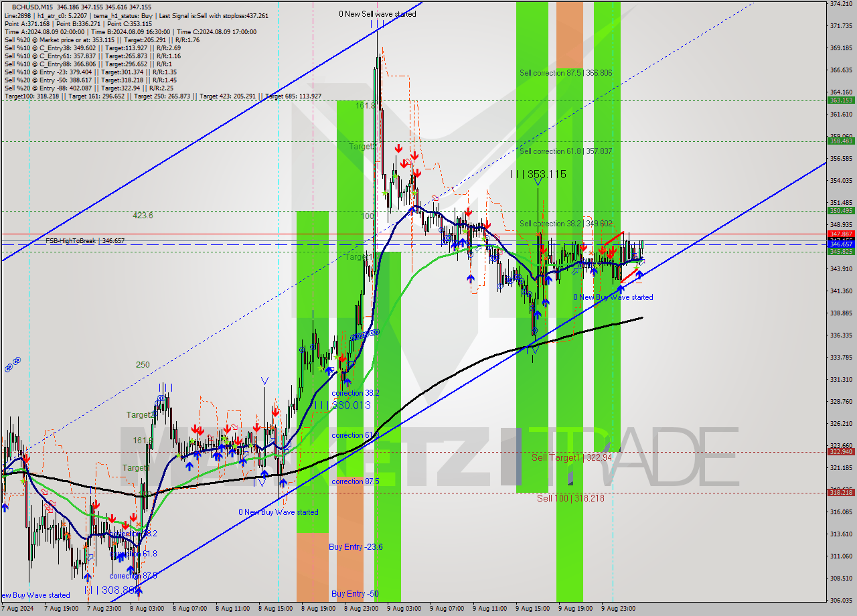Click the 'Sell %10 @ Entry -23' line

tap(90, 72)
